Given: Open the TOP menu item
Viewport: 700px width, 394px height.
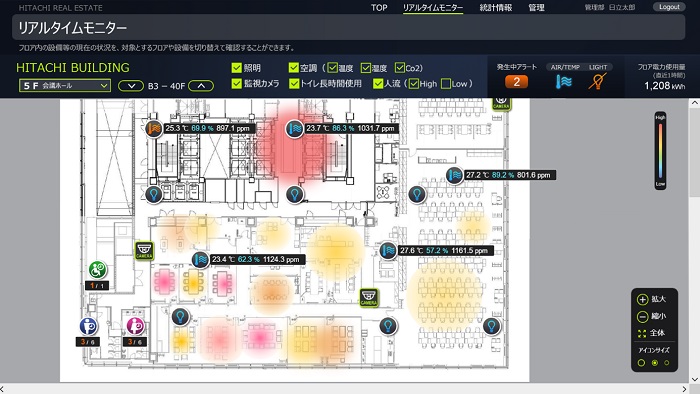Looking at the screenshot, I should point(379,8).
